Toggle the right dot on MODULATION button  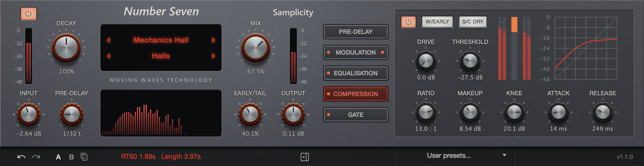point(383,52)
